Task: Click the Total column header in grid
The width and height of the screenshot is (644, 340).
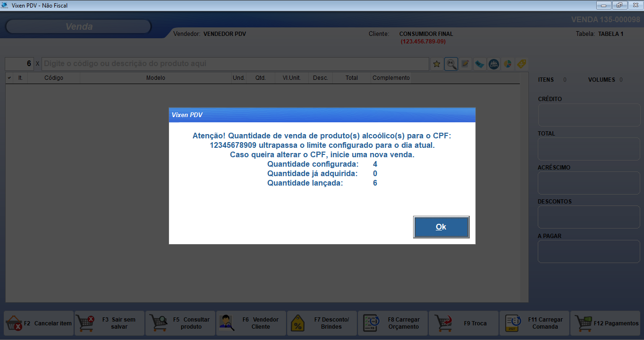Action: (x=352, y=78)
